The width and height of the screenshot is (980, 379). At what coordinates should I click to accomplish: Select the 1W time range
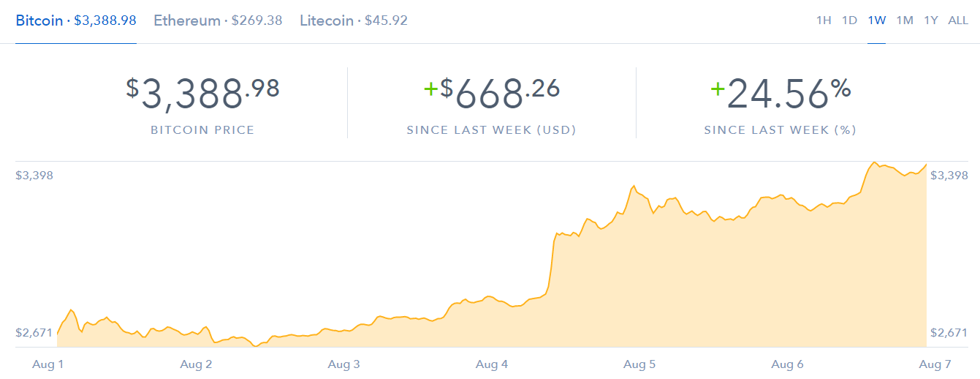[x=877, y=20]
